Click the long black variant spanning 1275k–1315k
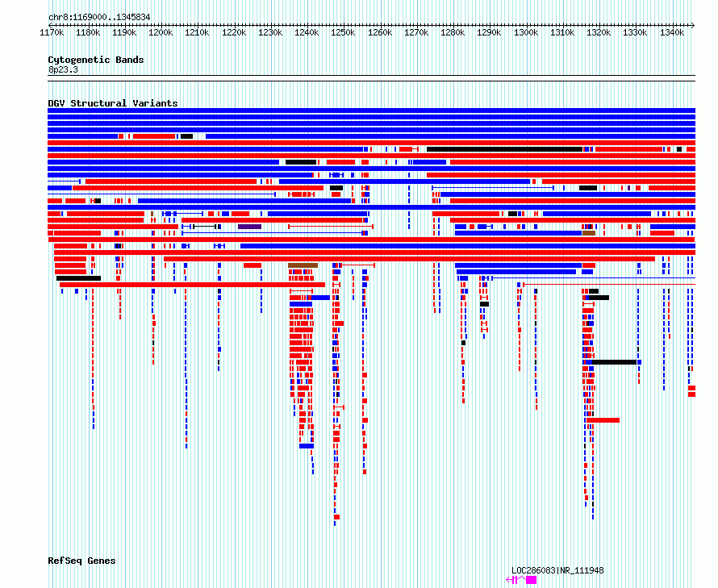The image size is (718, 588). (504, 149)
